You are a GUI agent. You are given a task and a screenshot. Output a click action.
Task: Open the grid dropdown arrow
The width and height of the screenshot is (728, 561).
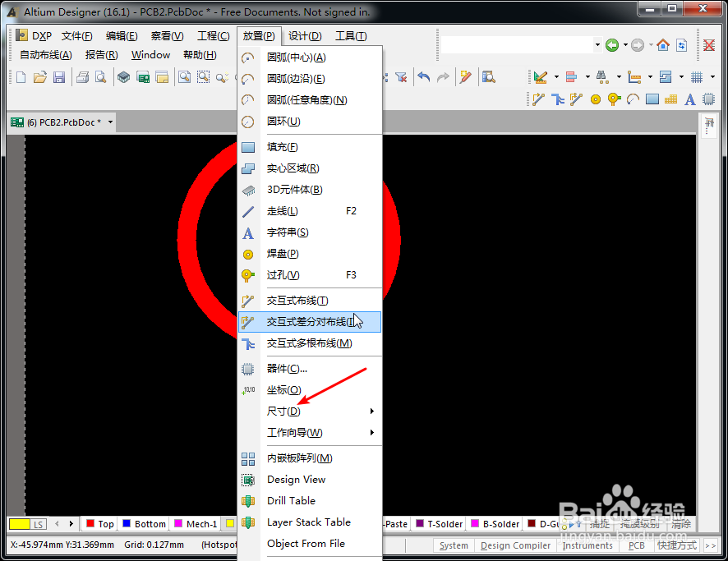point(712,77)
